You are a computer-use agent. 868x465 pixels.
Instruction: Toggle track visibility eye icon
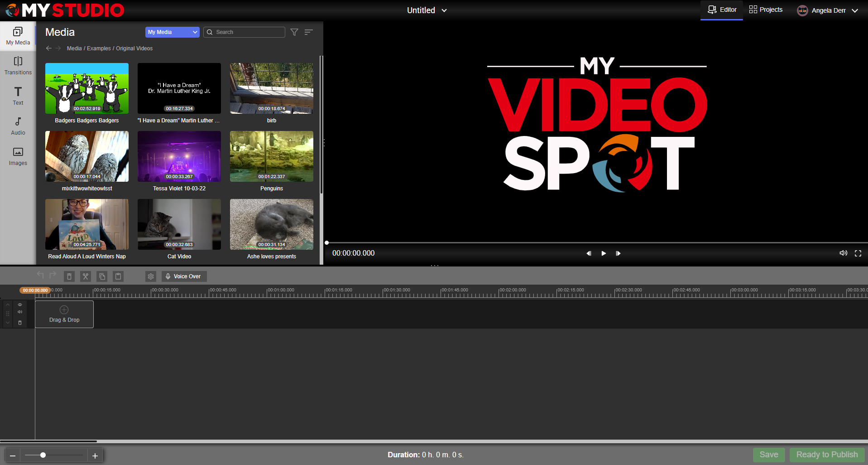20,305
